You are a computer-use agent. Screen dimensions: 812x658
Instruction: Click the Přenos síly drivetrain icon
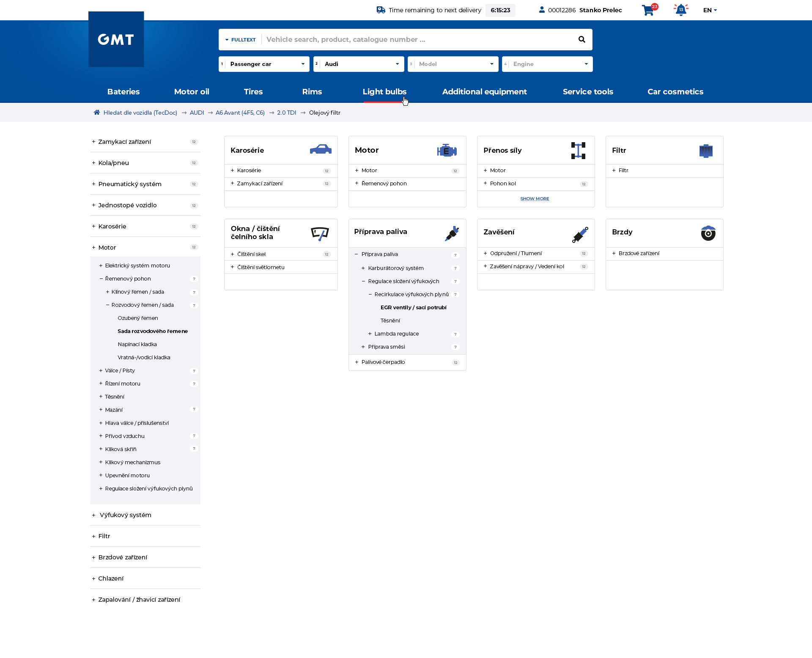coord(578,150)
